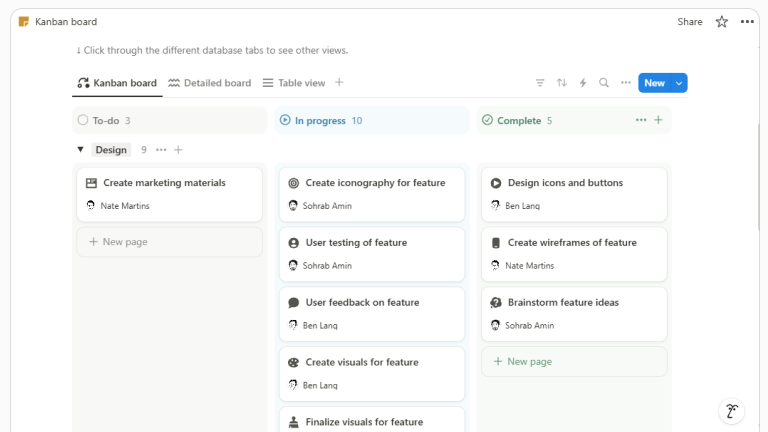The width and height of the screenshot is (768, 432).
Task: Click the Complete column header label
Action: pos(519,120)
